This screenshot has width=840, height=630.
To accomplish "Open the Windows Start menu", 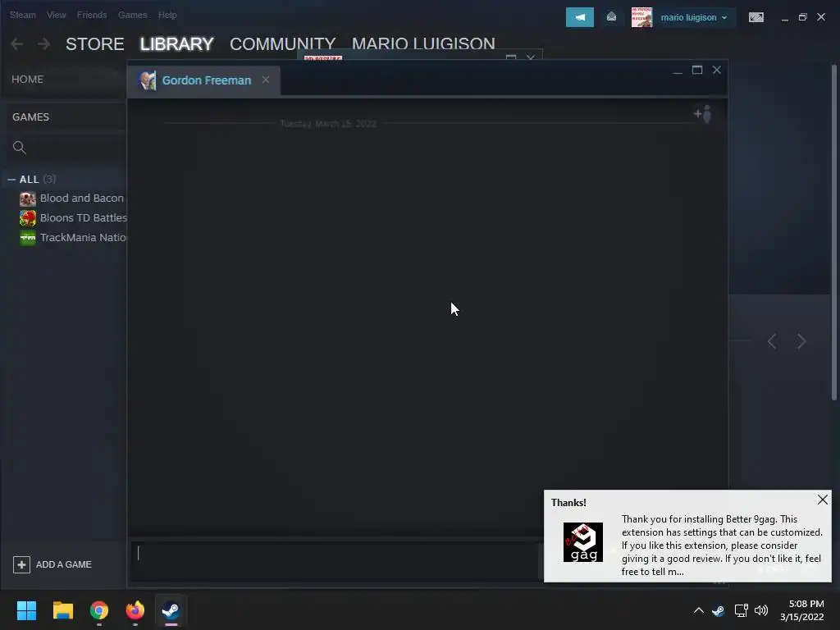I will pyautogui.click(x=26, y=610).
